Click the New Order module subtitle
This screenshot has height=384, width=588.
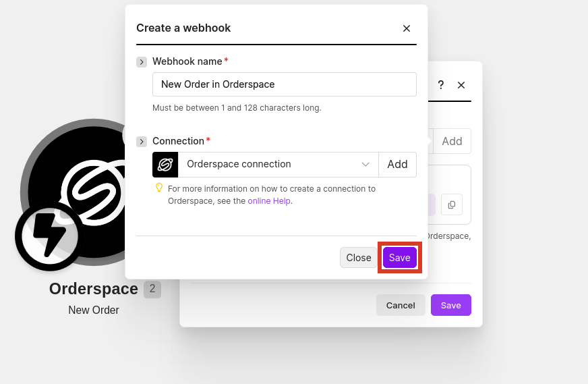pos(93,310)
